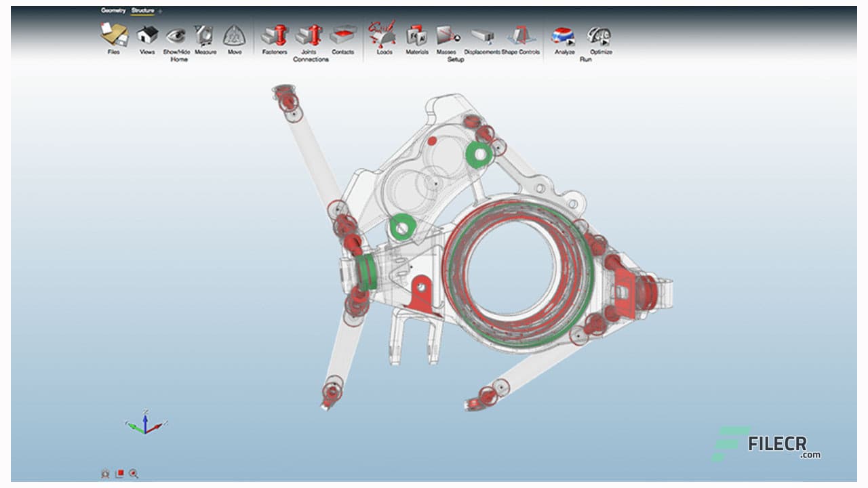Image resolution: width=868 pixels, height=488 pixels.
Task: Open the Files tool
Action: (112, 37)
